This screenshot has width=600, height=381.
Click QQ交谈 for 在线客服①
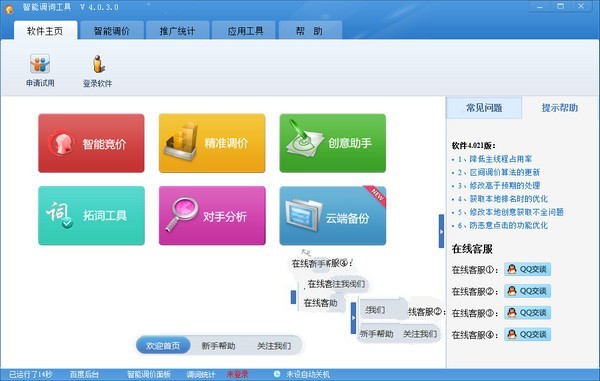528,269
